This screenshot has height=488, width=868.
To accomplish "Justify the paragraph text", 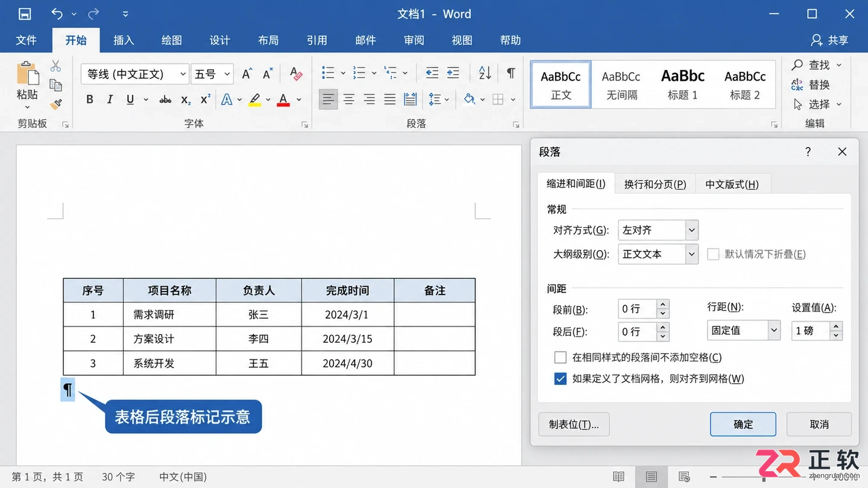I will click(x=390, y=99).
